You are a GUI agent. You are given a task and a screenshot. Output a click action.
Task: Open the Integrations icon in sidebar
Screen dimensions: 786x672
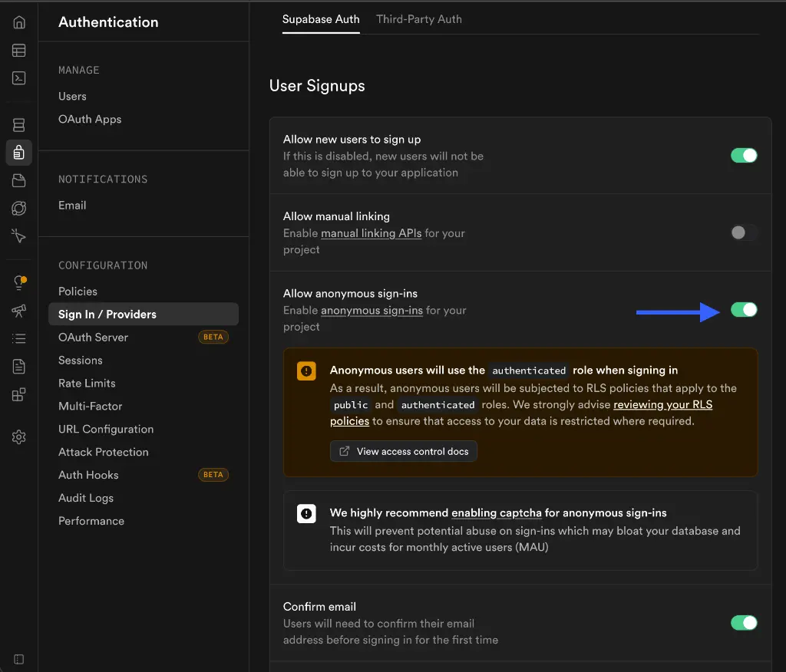click(19, 395)
